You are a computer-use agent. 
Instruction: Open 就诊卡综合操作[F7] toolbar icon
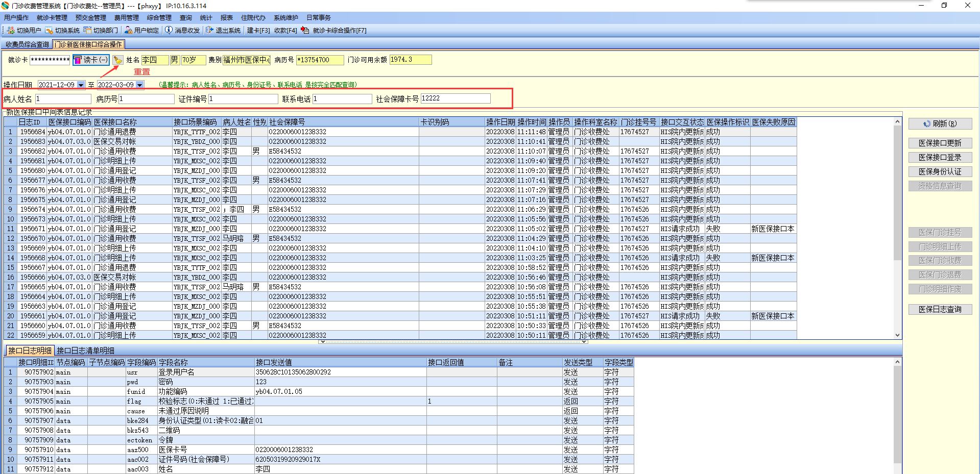[305, 31]
